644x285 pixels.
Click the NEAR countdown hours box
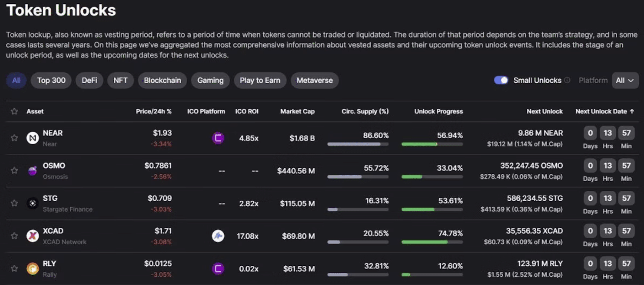(607, 133)
